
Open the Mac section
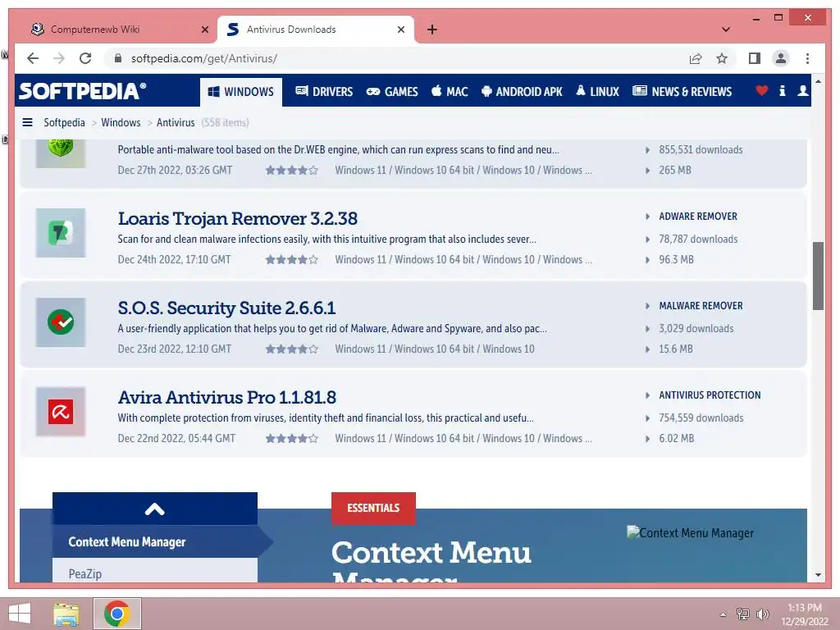[450, 92]
